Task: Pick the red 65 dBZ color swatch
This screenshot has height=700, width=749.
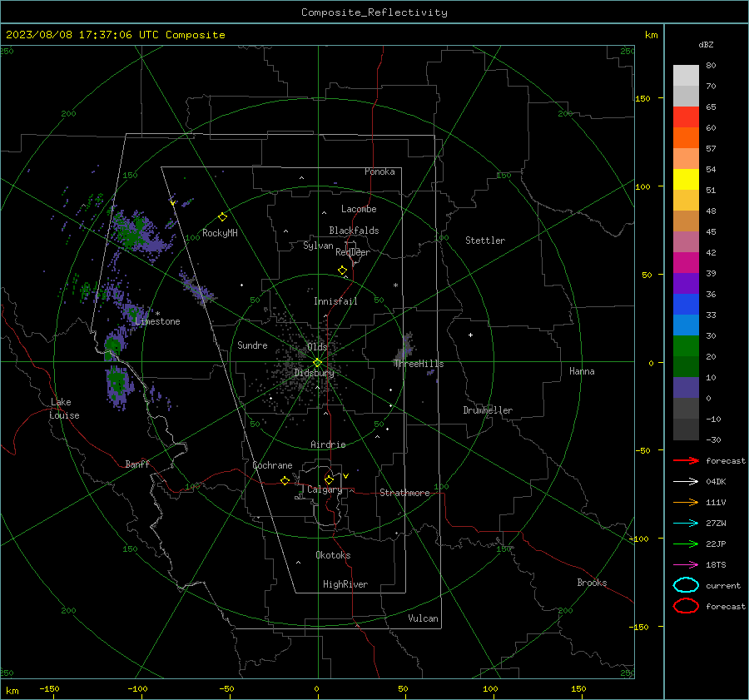Action: point(686,117)
